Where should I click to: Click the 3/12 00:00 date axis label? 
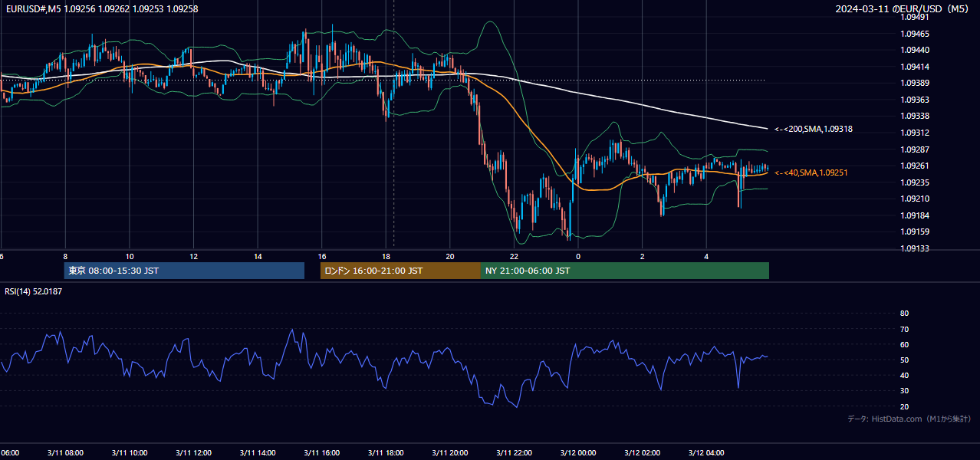click(578, 453)
